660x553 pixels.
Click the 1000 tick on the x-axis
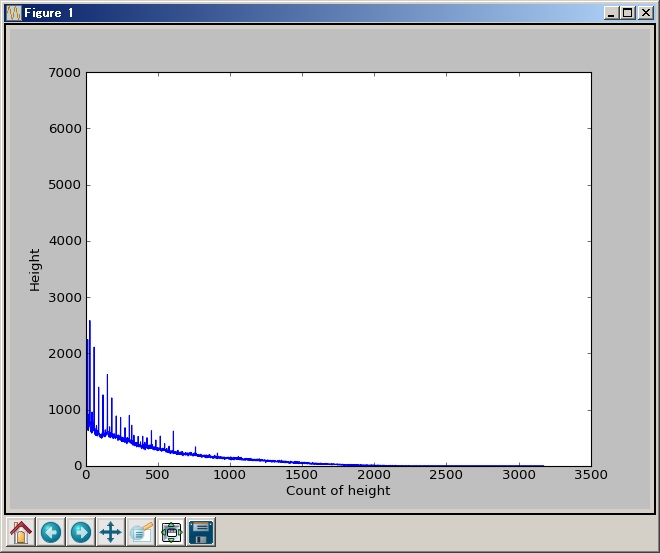point(231,477)
